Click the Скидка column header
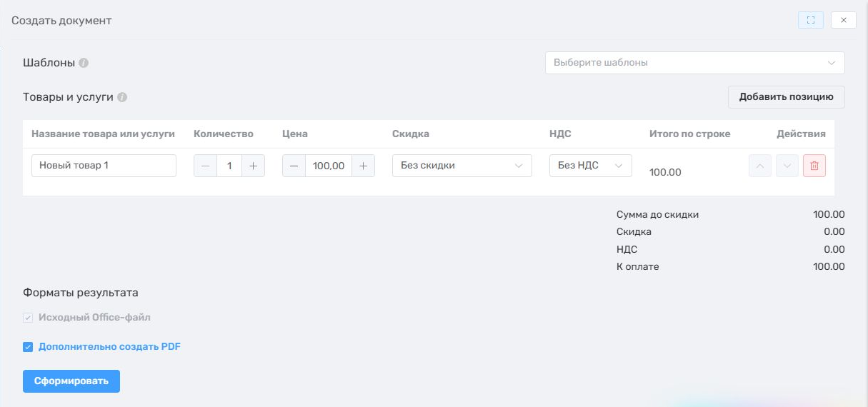The image size is (868, 407). (x=411, y=134)
